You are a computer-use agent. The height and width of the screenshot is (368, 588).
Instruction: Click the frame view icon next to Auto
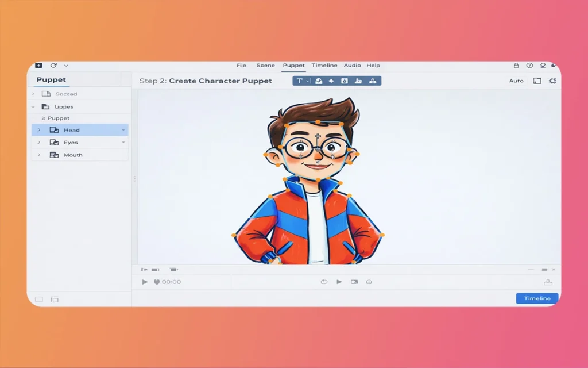click(537, 81)
